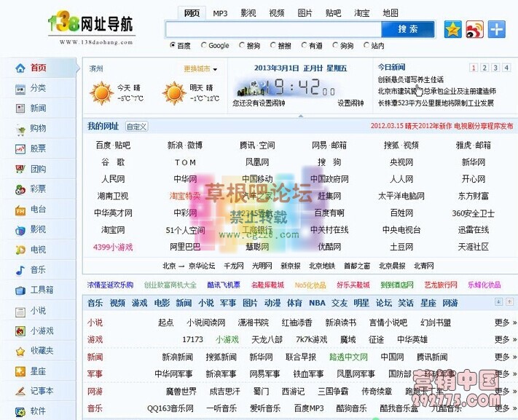Screen dimensions: 518x420
Task: Expand 更多 in the 小说 row
Action: [x=505, y=322]
